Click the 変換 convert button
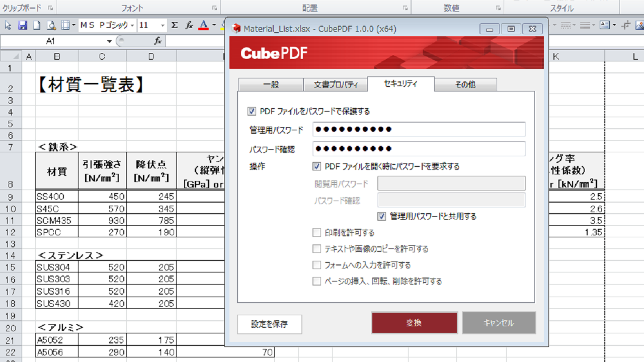Image resolution: width=644 pixels, height=362 pixels. click(x=415, y=323)
